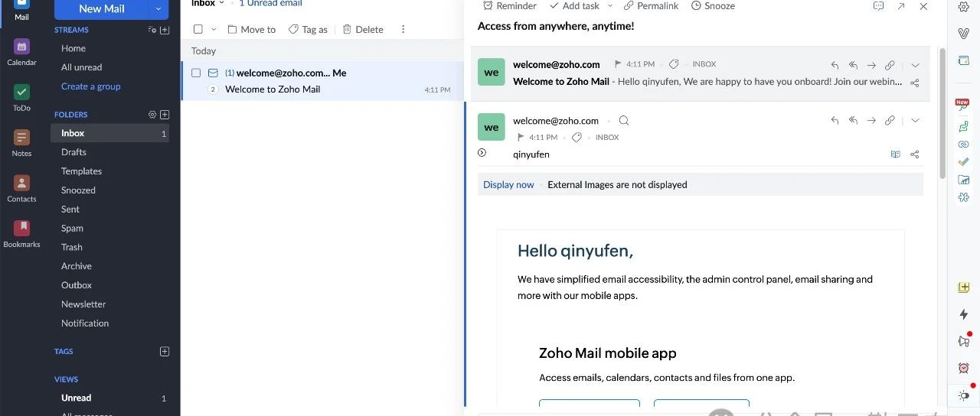Add a new tag with plus icon
980x416 pixels.
pyautogui.click(x=165, y=352)
